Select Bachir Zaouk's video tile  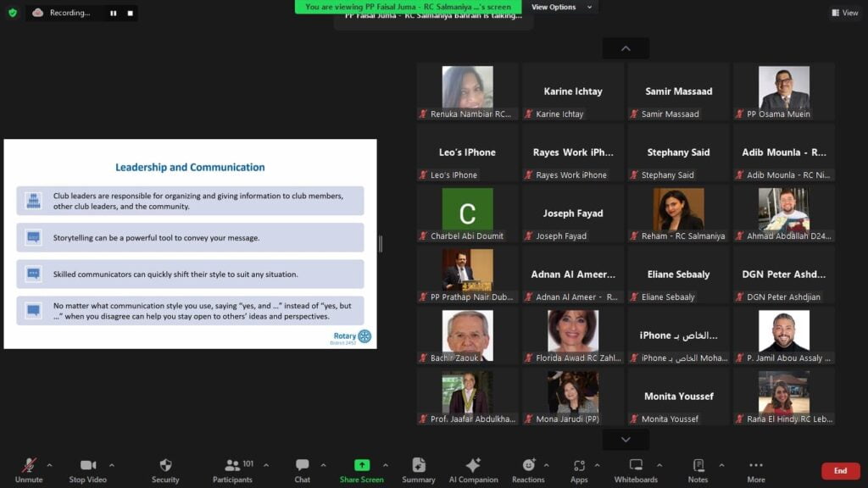468,335
